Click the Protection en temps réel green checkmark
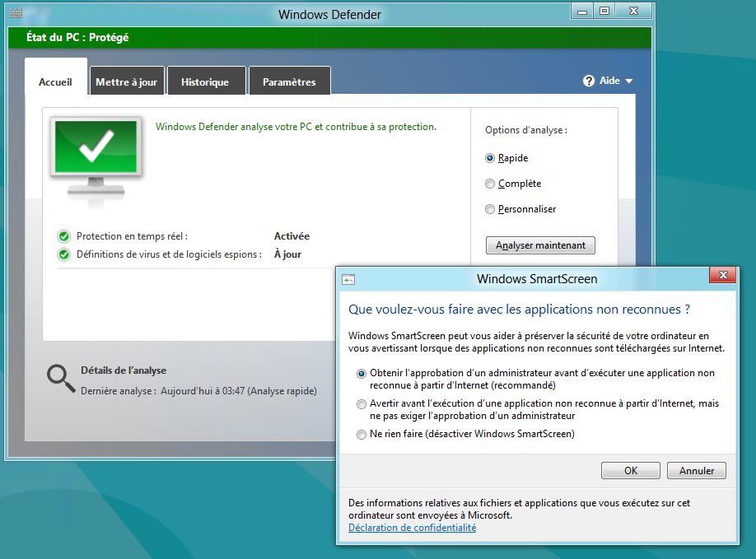 (x=63, y=236)
